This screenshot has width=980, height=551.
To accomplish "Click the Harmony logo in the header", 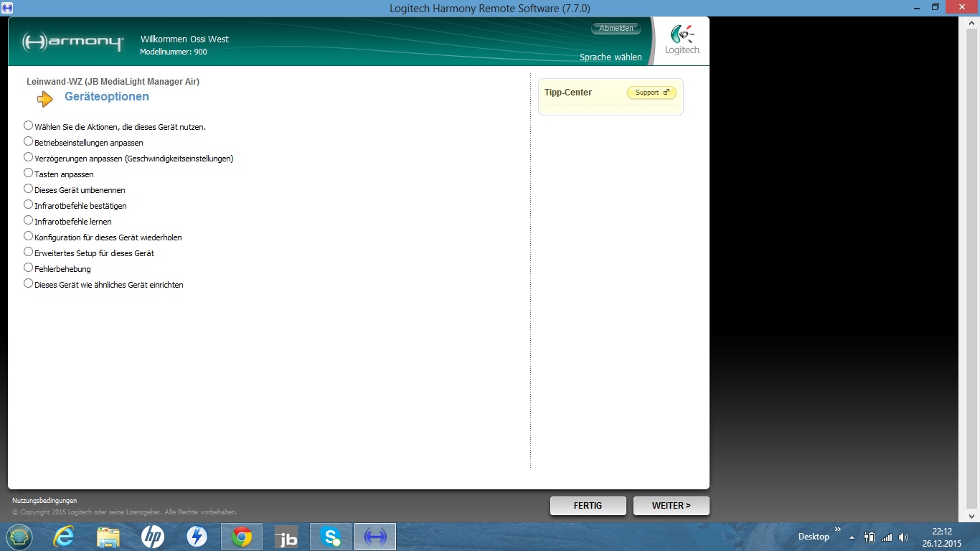I will point(72,42).
